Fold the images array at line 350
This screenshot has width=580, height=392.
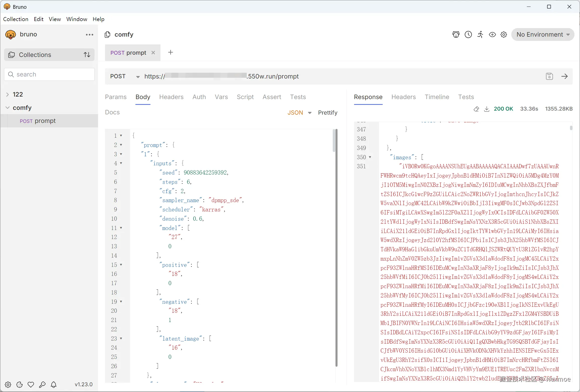[370, 157]
